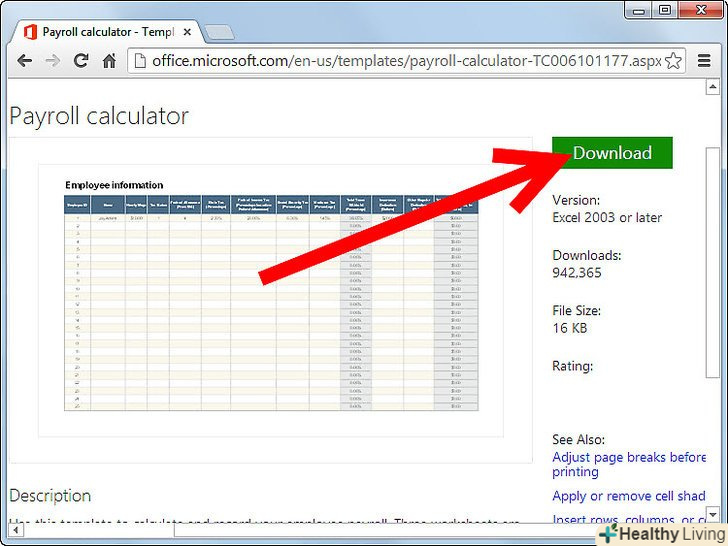Click the vertical scrollbar up arrow
Screen dimensions: 728x546
point(713,87)
